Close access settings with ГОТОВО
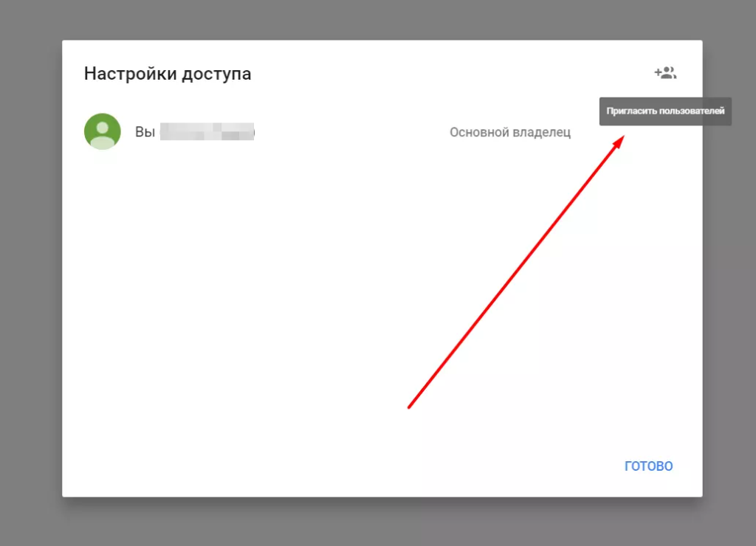This screenshot has height=546, width=756. [x=648, y=466]
